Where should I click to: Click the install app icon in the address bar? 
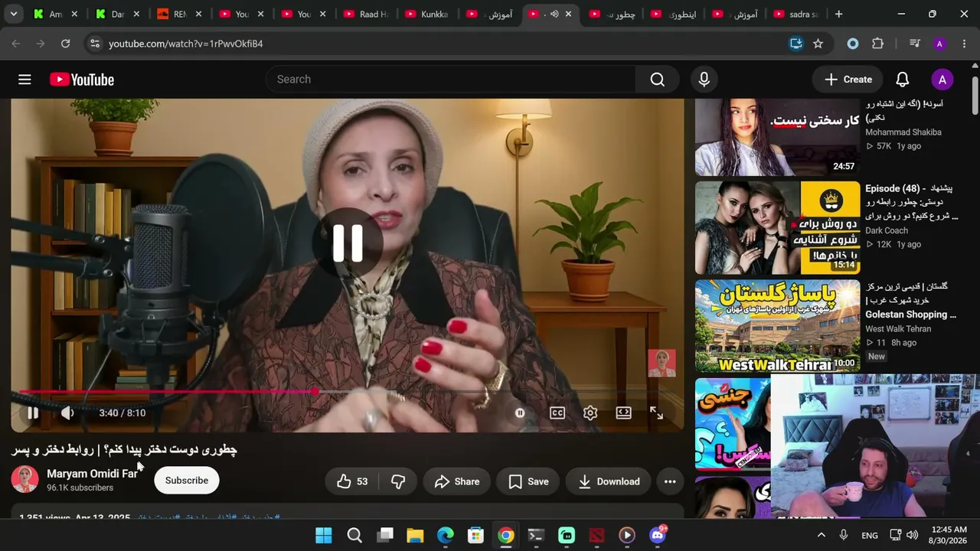pyautogui.click(x=796, y=44)
